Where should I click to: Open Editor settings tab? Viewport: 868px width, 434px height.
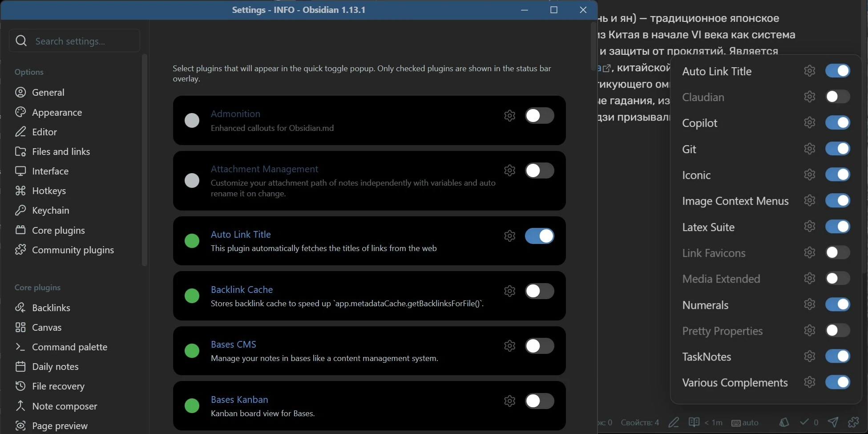(x=76, y=132)
